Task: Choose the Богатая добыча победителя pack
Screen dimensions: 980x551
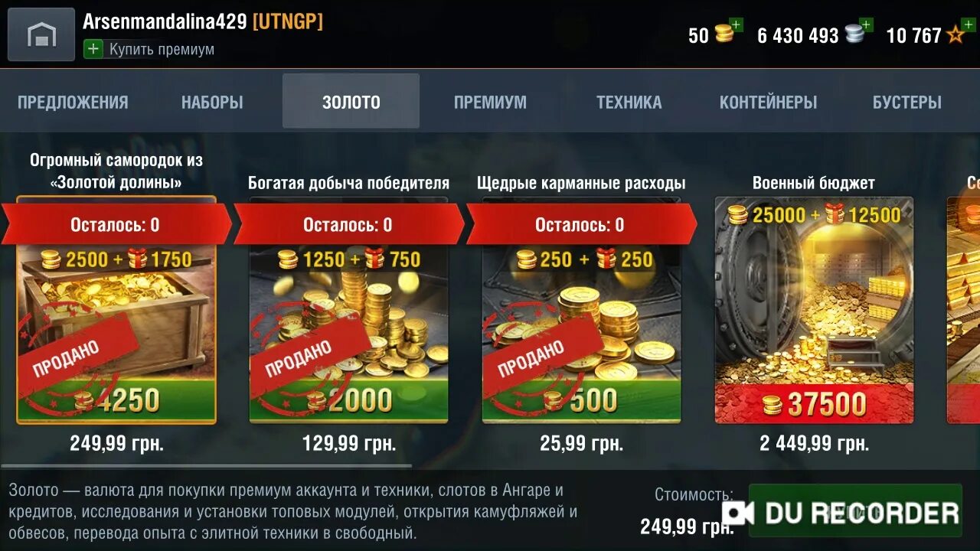Action: click(x=349, y=310)
